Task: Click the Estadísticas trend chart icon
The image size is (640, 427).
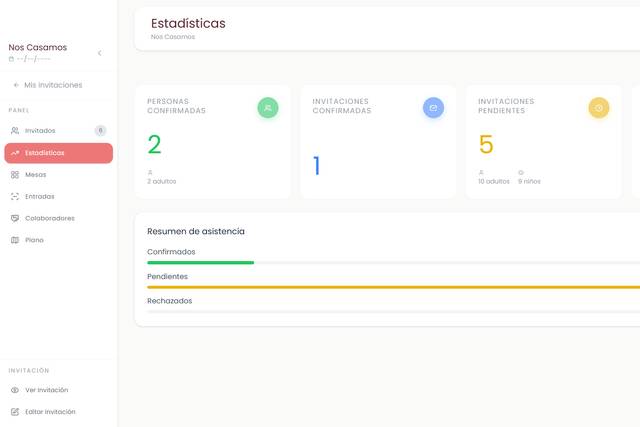Action: coord(15,153)
